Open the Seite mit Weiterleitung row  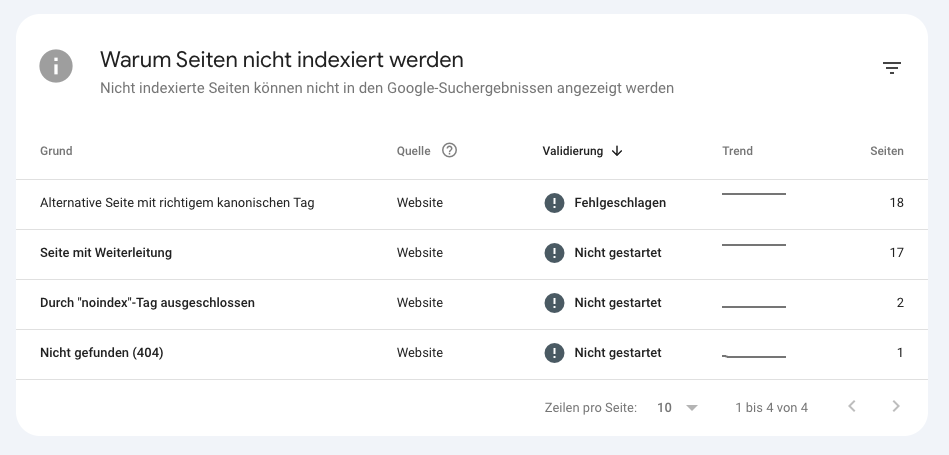[471, 253]
